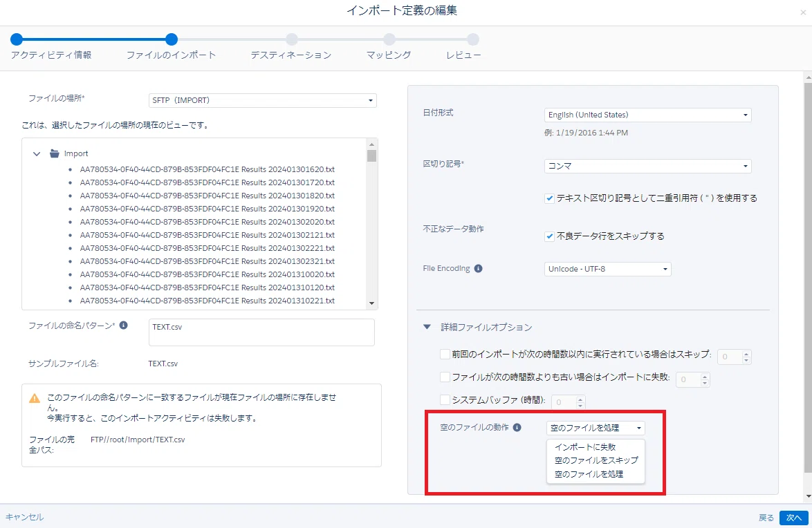This screenshot has width=812, height=528.
Task: Enable the システムバッファ (時間) checkbox
Action: pos(445,399)
